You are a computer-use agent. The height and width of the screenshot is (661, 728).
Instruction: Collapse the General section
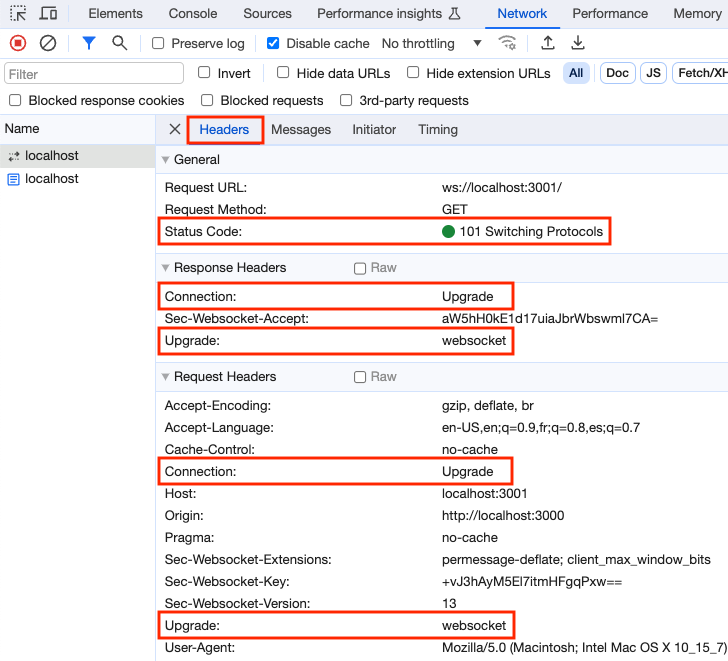(165, 160)
